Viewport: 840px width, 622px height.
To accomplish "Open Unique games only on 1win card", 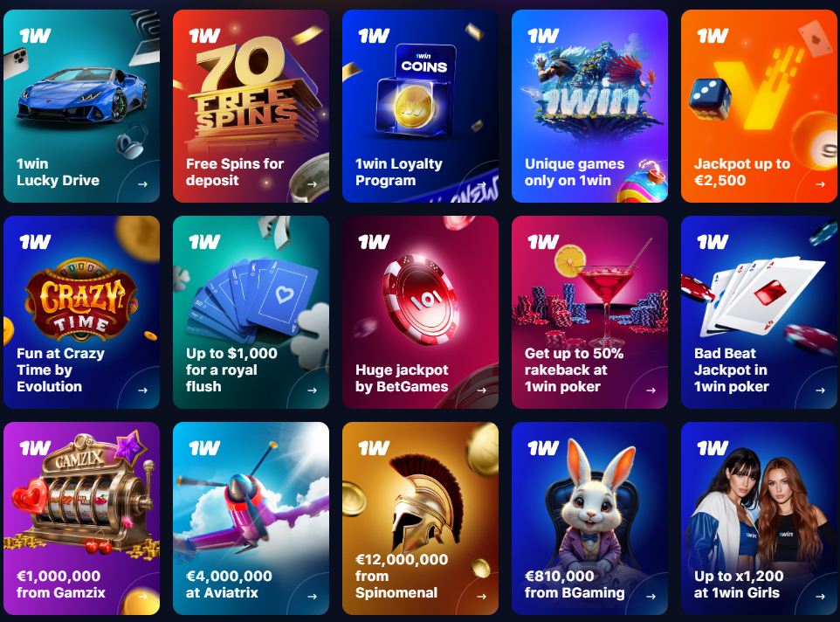I will point(589,106).
